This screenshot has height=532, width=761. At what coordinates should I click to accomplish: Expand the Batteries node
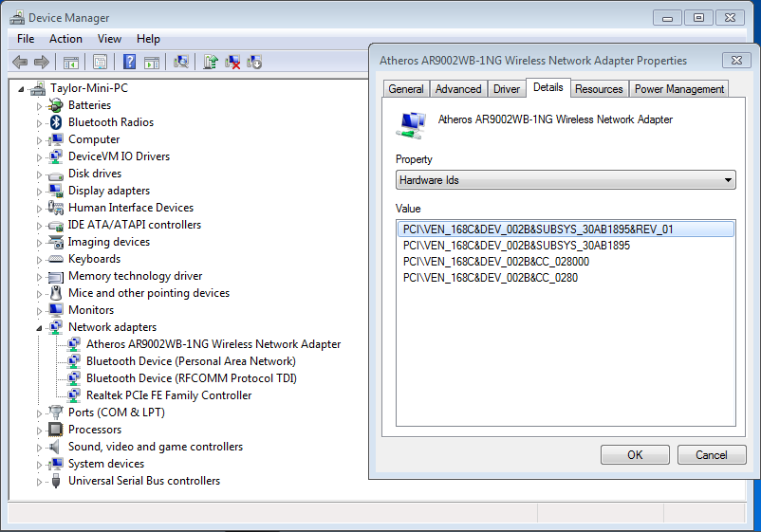click(x=39, y=106)
